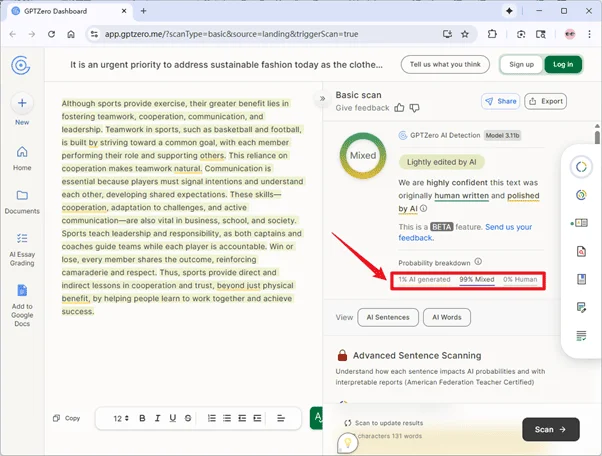This screenshot has width=602, height=456.
Task: Select the side-by-side compare icon in right toolbar
Action: (580, 223)
